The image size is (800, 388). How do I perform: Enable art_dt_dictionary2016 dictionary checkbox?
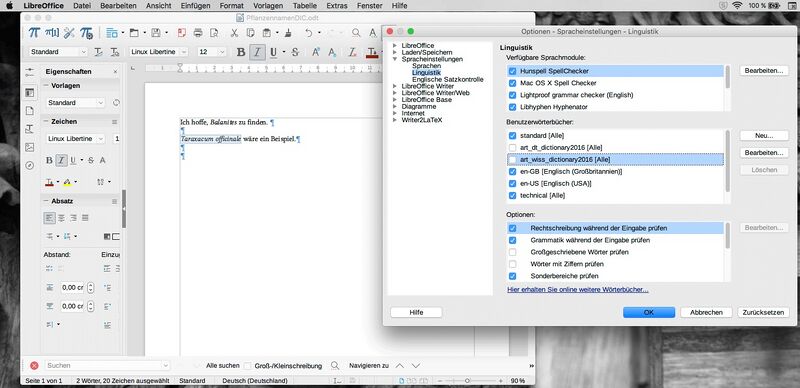(x=513, y=148)
